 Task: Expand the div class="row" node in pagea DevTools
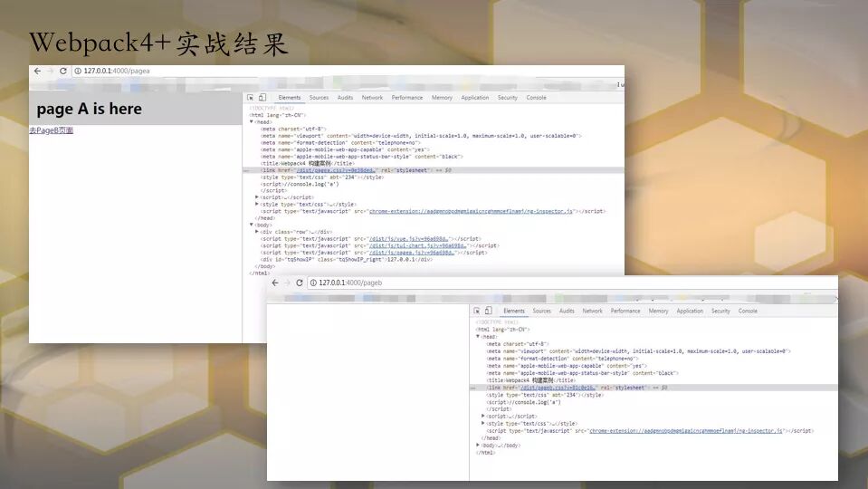click(x=257, y=232)
